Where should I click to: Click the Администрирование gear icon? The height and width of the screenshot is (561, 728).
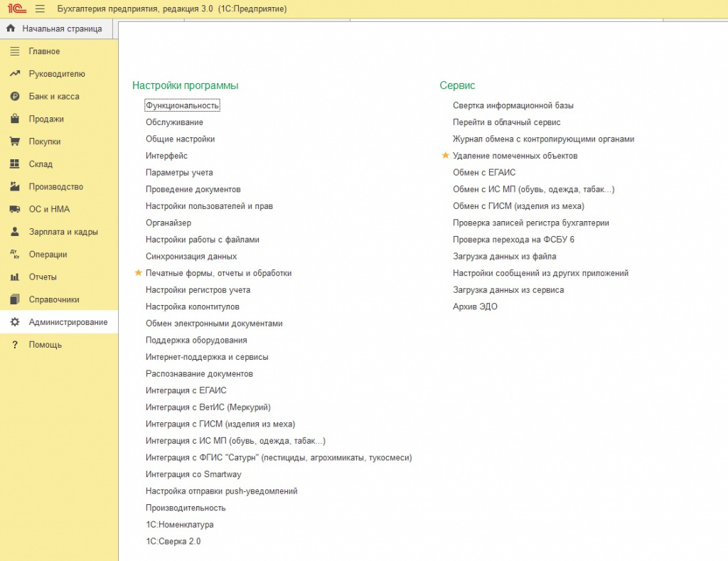click(x=15, y=322)
